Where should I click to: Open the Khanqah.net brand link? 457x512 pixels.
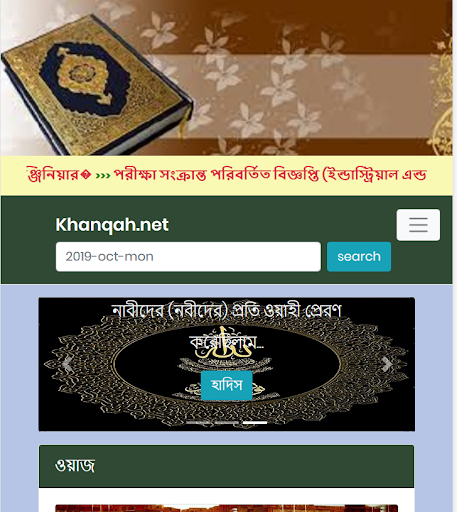(x=112, y=224)
